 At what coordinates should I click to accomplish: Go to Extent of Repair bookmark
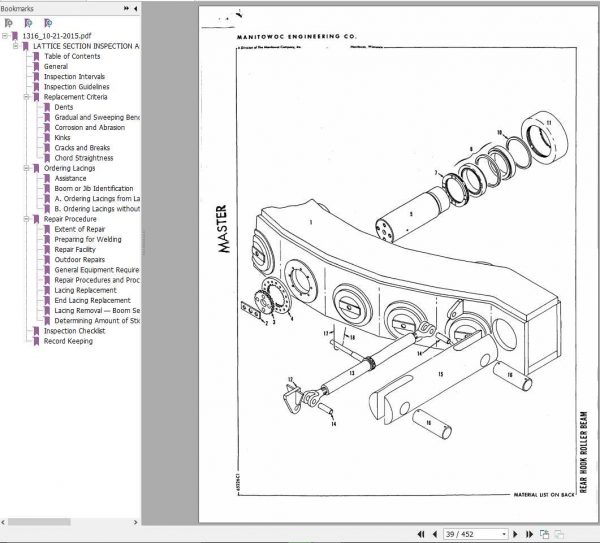80,229
